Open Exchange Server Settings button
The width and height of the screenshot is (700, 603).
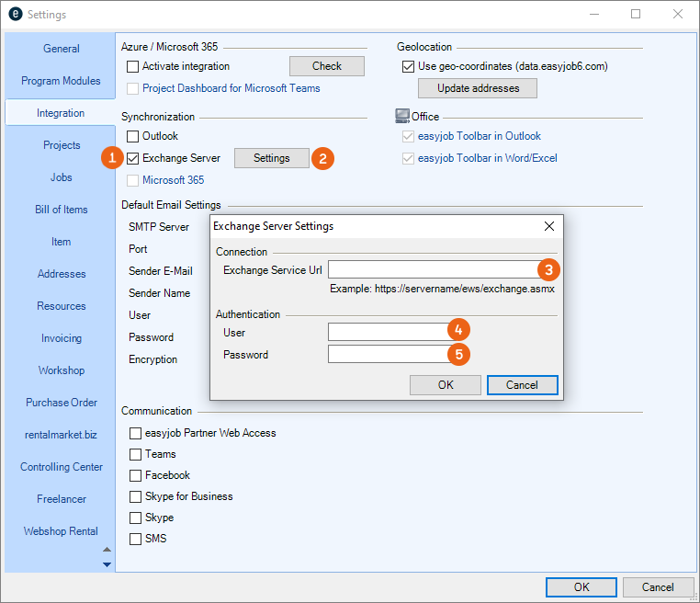pos(271,158)
